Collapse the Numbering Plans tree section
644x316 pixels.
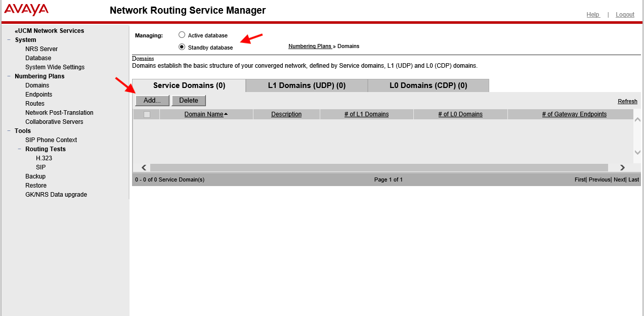tap(9, 76)
